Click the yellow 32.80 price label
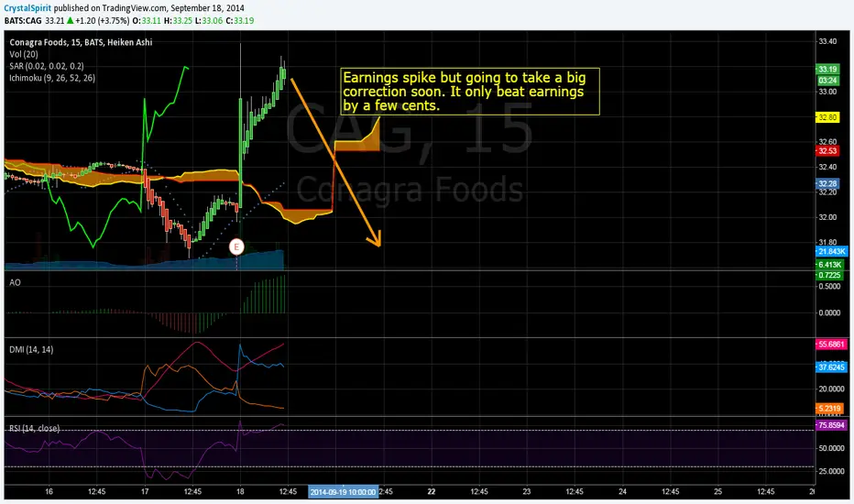 coord(827,117)
